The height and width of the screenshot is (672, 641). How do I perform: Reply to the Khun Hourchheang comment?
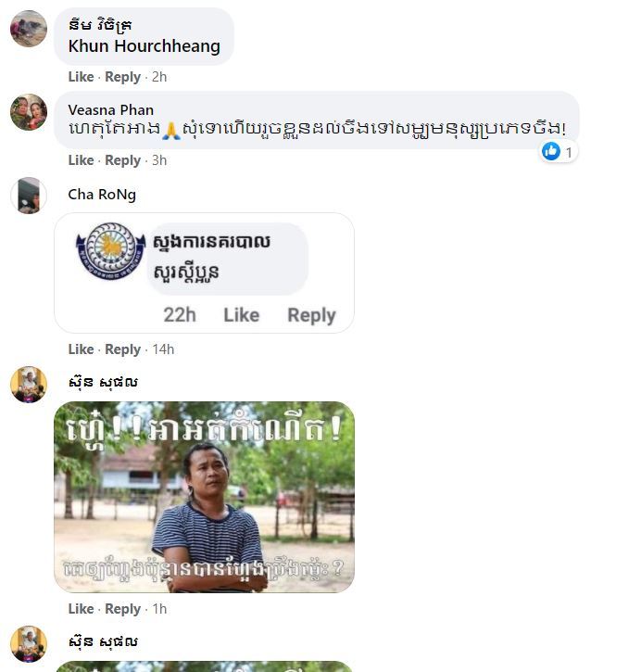122,77
